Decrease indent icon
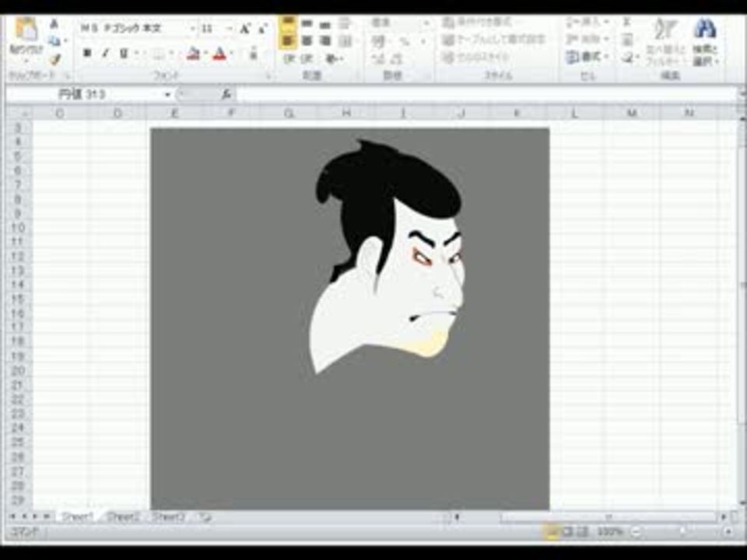Image resolution: width=747 pixels, height=560 pixels. [289, 59]
